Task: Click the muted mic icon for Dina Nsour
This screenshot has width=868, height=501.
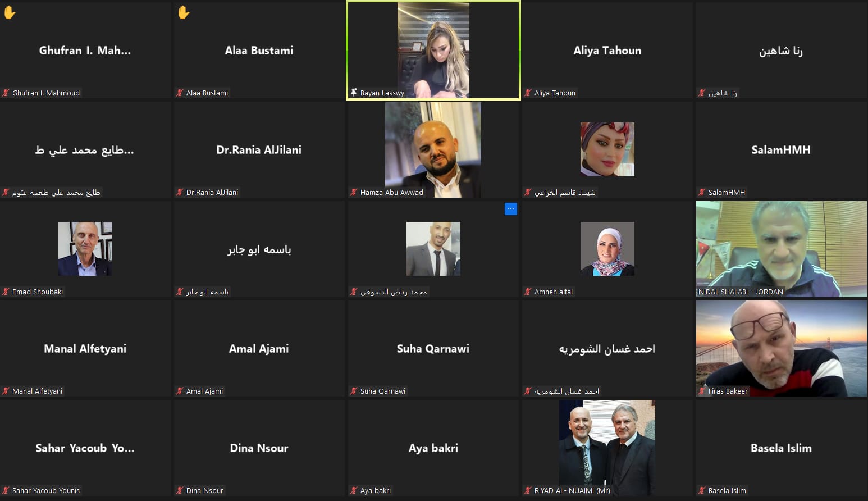Action: (180, 490)
